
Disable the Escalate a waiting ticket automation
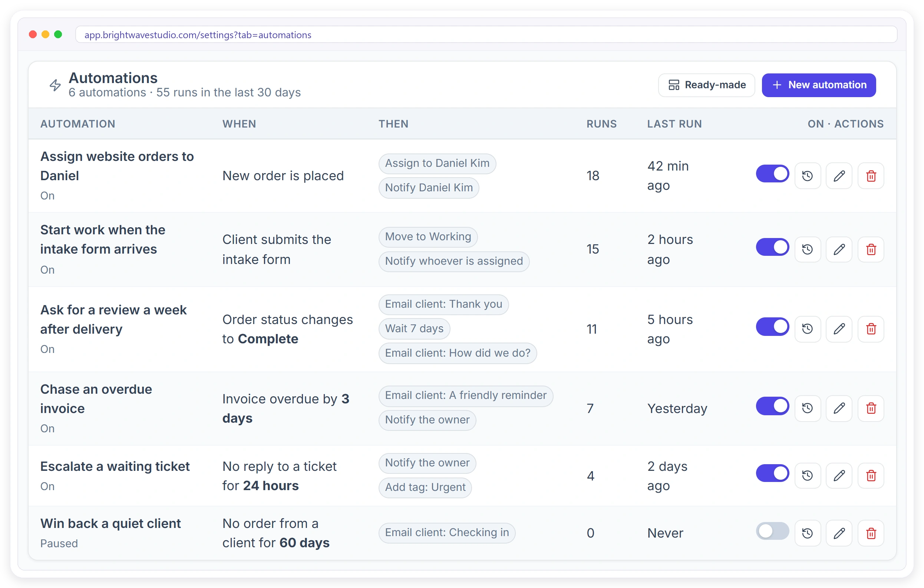772,473
